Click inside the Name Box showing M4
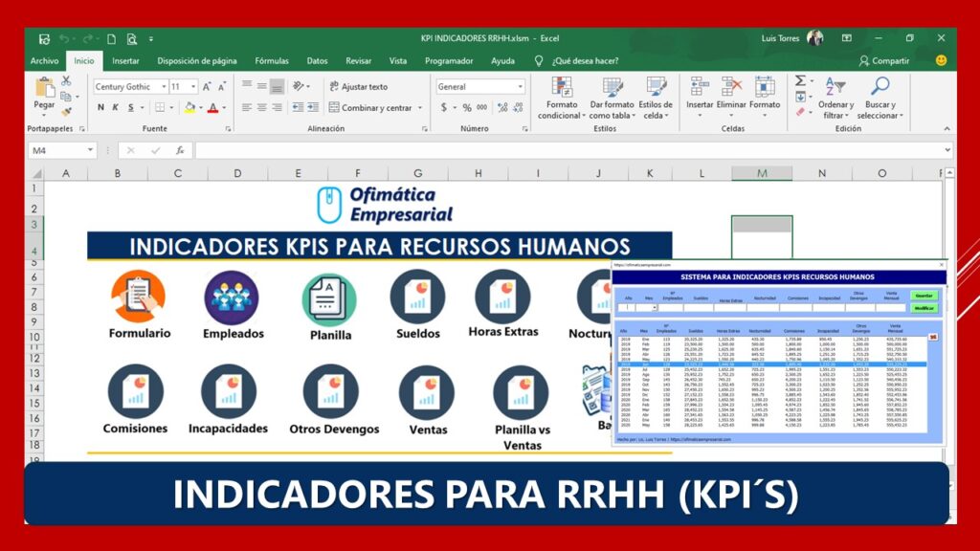Screen dimensions: 980x551 coord(57,149)
